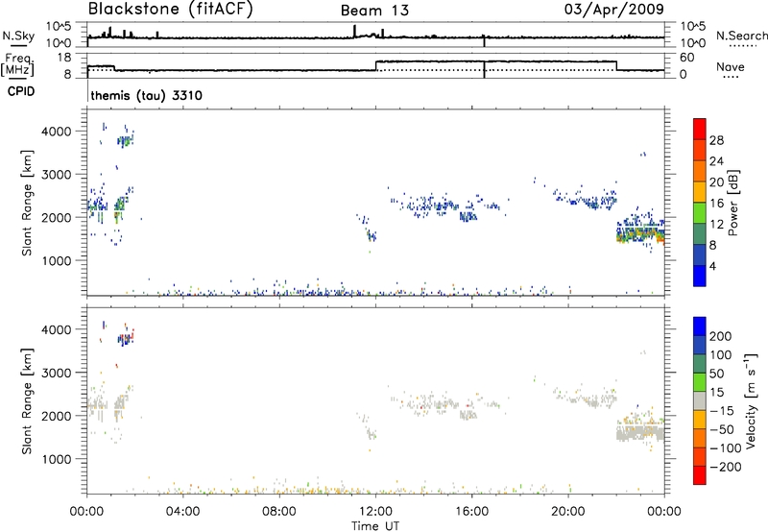The width and height of the screenshot is (768, 532).
Task: Select the 16:00 time tick label
Action: (x=471, y=512)
